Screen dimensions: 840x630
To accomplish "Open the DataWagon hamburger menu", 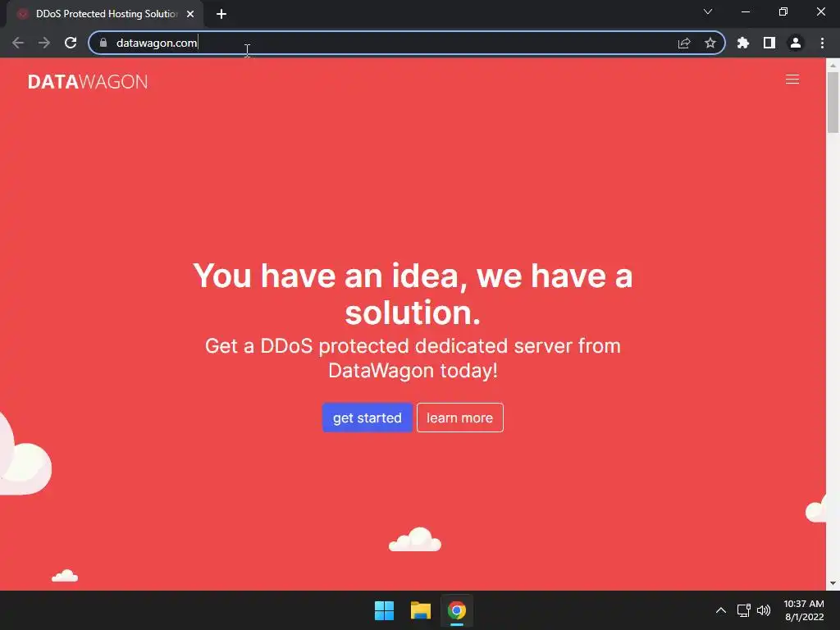I will 792,80.
